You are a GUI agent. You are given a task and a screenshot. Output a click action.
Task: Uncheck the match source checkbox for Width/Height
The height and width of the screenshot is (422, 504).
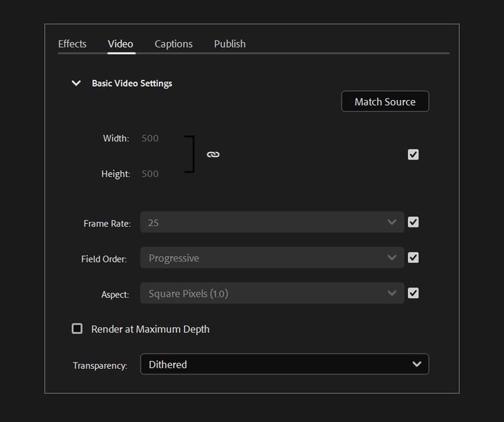413,155
